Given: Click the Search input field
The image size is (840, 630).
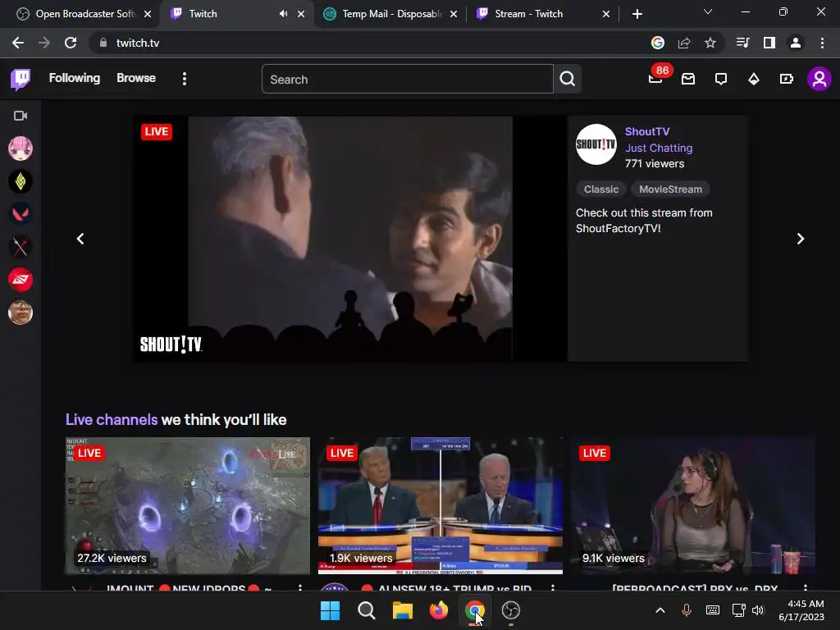Looking at the screenshot, I should 407,80.
